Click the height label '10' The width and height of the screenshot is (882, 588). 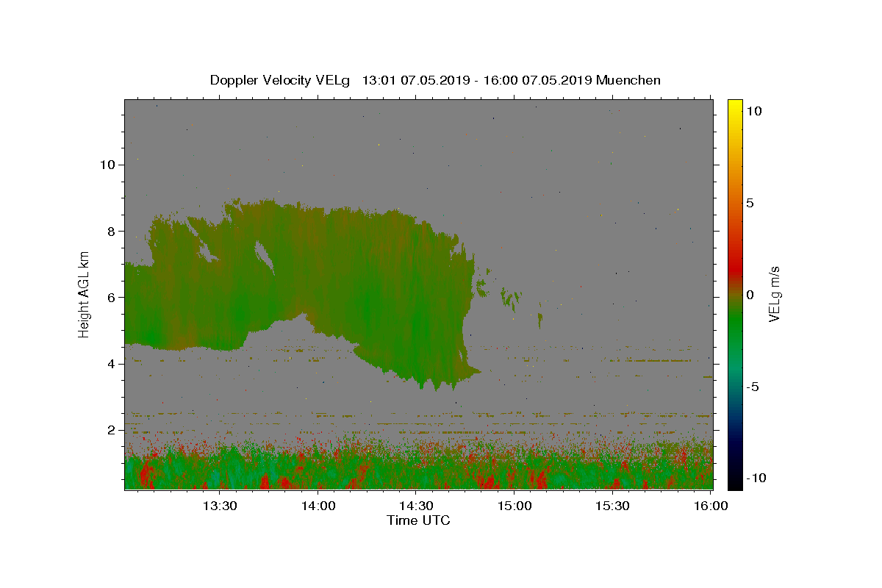107,165
